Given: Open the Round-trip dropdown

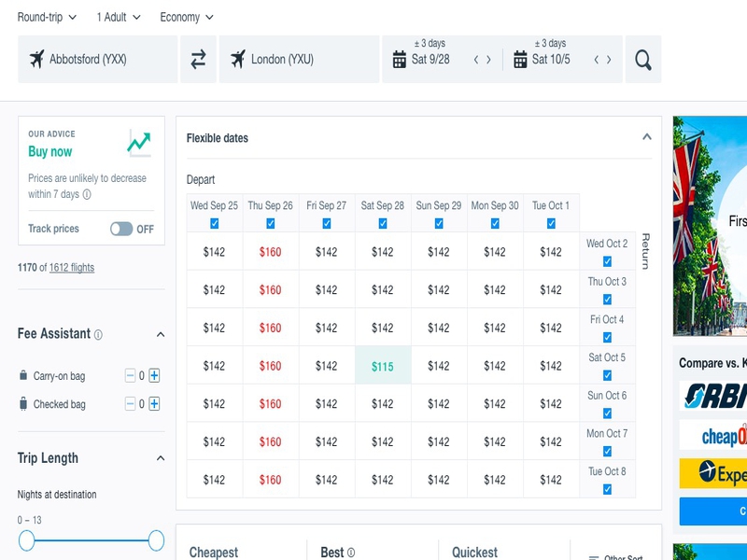Looking at the screenshot, I should pos(47,17).
